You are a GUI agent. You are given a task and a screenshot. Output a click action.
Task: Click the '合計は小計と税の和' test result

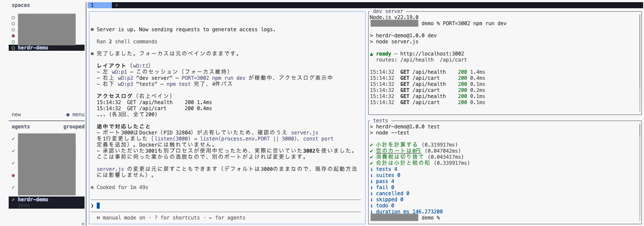(419, 163)
